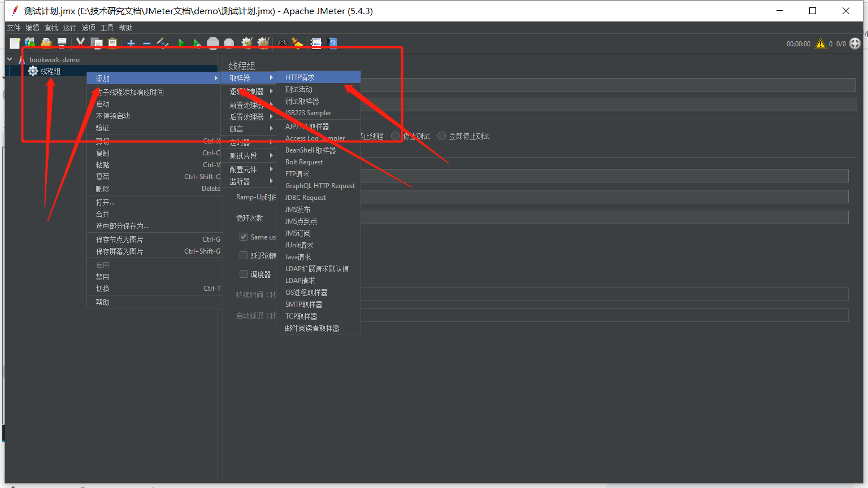Click 不停顿启动 in context menu
This screenshot has width=868, height=488.
[154, 116]
